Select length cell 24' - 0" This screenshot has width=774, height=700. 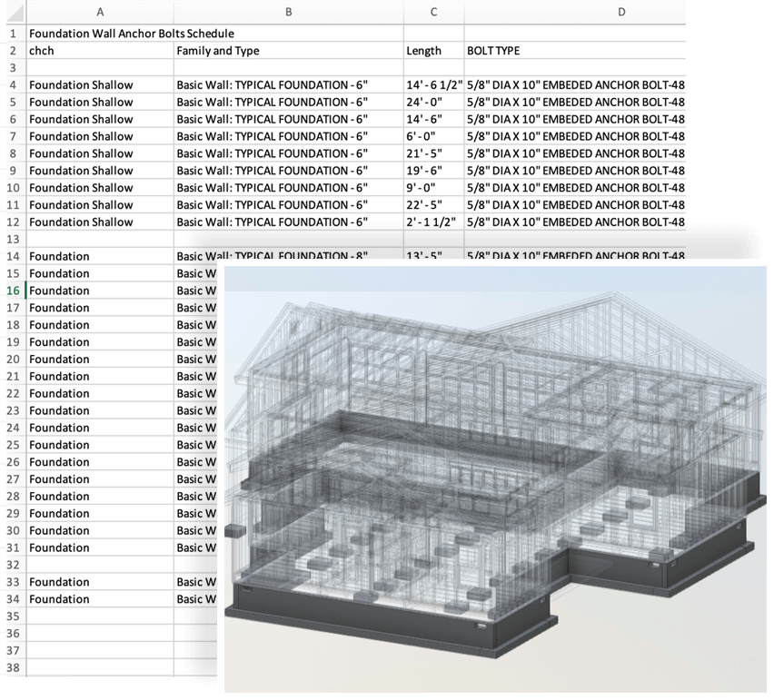(x=433, y=102)
